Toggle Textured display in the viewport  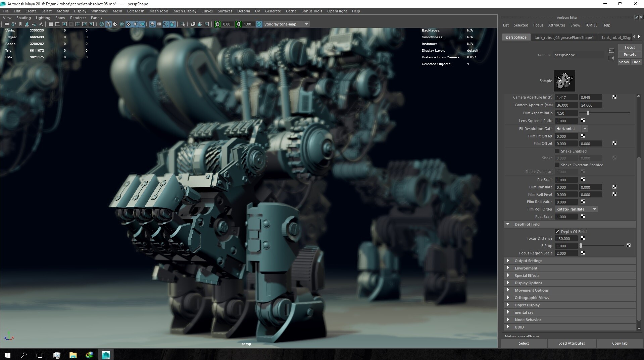click(129, 24)
